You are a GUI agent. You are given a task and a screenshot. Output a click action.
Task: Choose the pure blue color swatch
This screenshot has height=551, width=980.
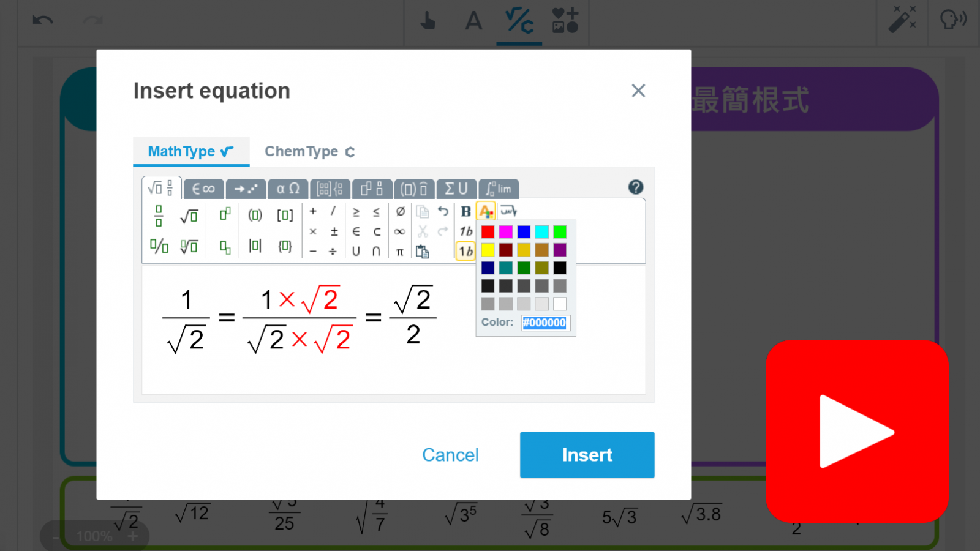click(x=524, y=232)
